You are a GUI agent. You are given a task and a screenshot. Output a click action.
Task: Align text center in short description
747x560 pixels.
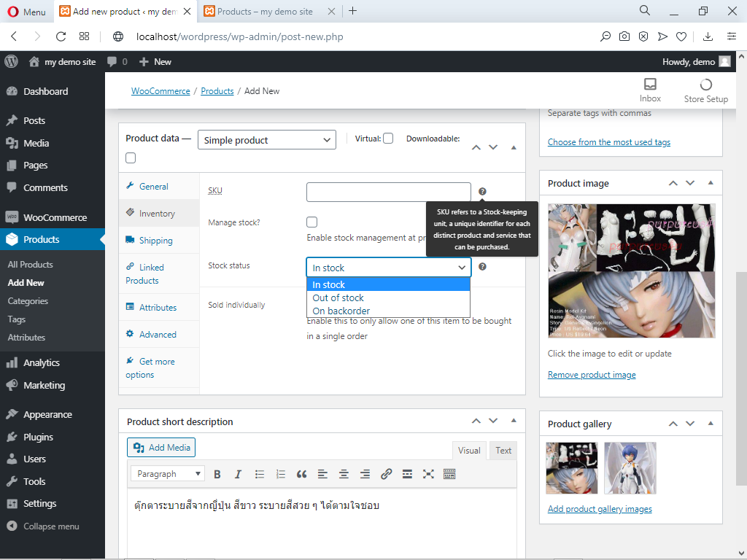(344, 474)
